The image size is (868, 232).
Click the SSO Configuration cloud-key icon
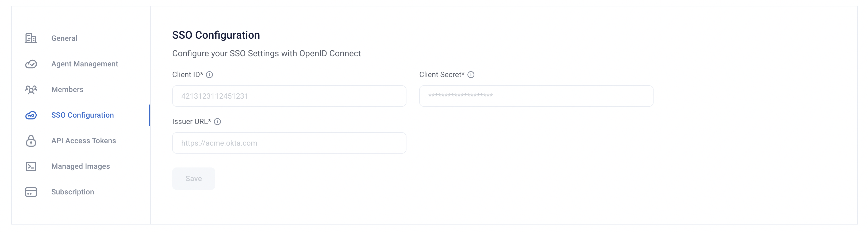[31, 115]
